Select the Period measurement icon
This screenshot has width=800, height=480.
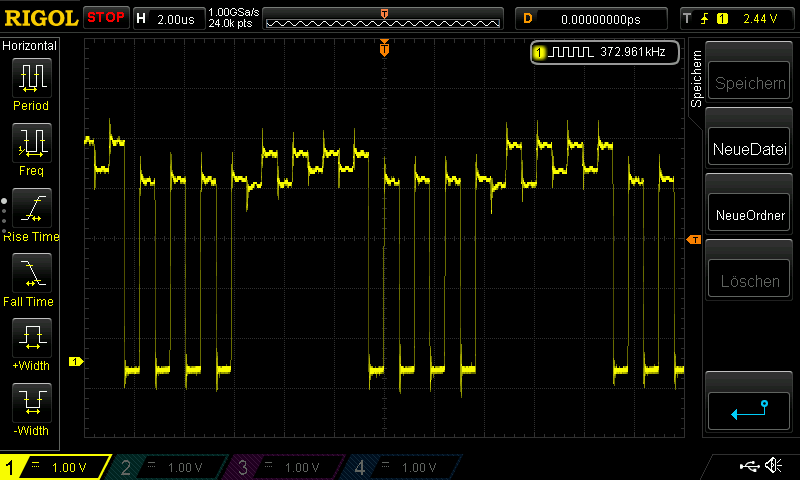coord(32,78)
